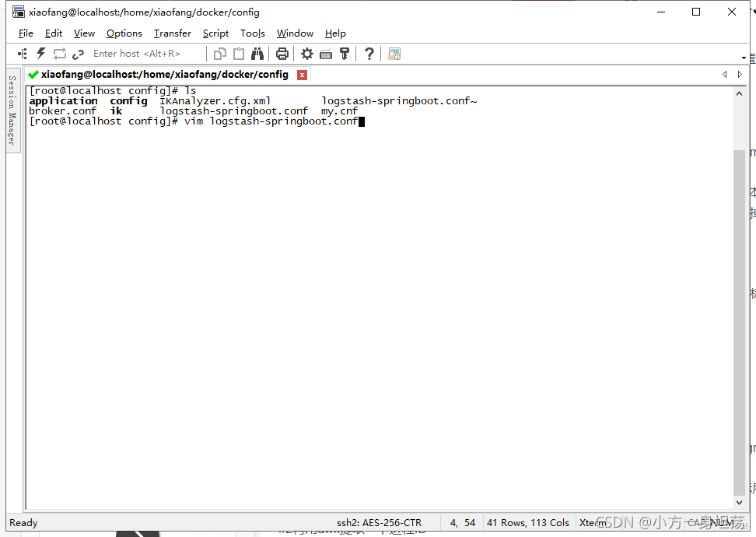Open Session Options gear icon

[307, 54]
